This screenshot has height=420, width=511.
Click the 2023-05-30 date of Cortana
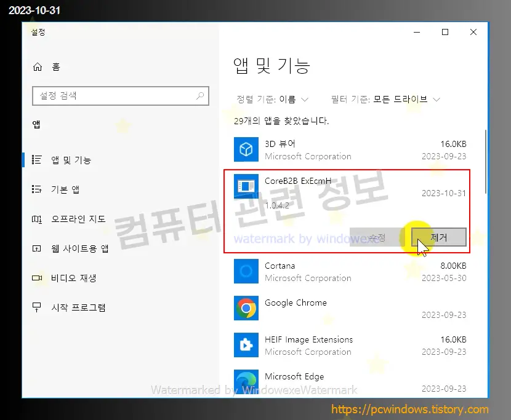[444, 278]
